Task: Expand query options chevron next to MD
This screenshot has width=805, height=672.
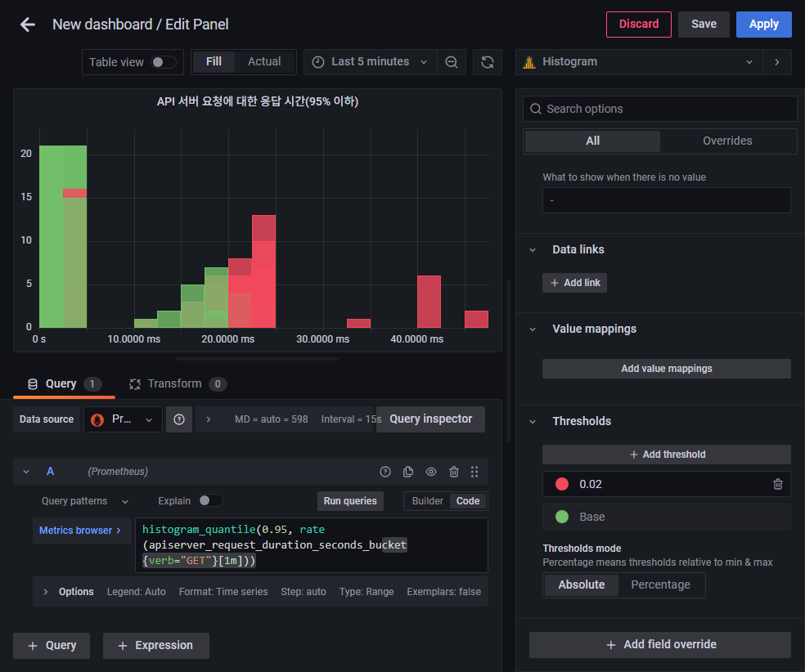Action: 209,419
